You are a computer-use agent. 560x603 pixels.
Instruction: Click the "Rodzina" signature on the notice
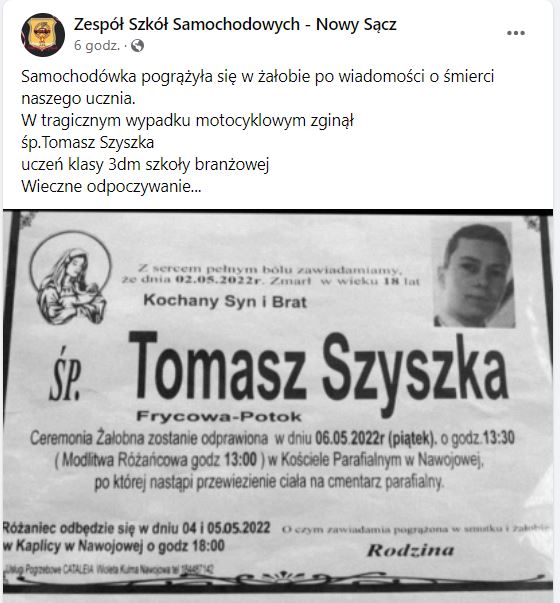[410, 550]
